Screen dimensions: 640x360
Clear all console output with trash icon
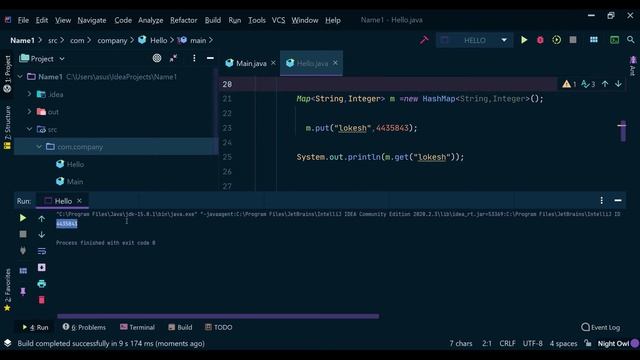tap(42, 300)
